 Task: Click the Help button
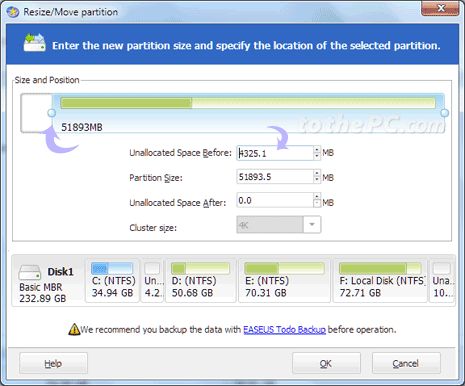coord(53,363)
